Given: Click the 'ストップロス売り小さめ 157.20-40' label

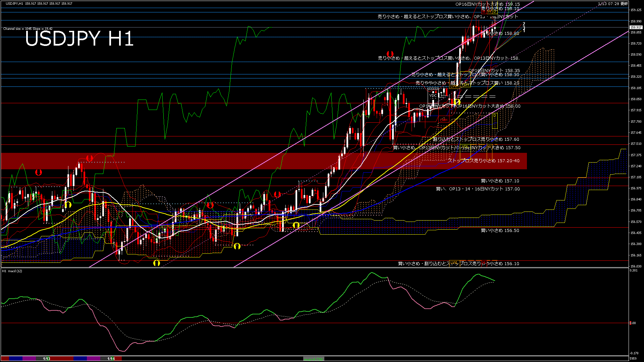Looking at the screenshot, I should click(x=483, y=161).
